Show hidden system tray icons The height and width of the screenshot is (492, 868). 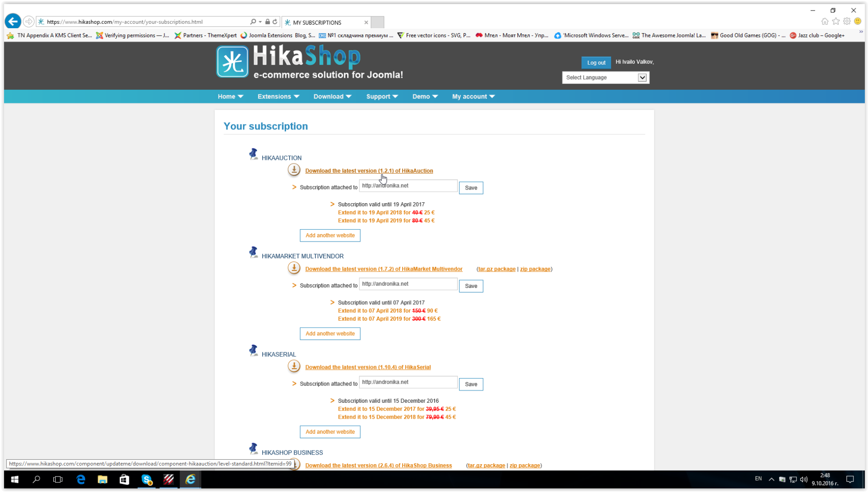(x=771, y=479)
